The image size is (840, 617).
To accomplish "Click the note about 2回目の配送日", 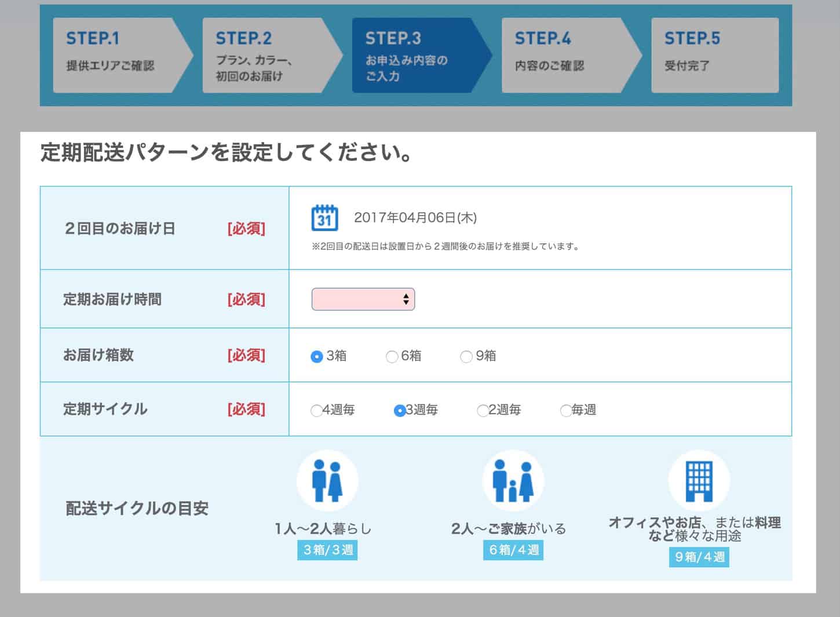I will (x=445, y=246).
